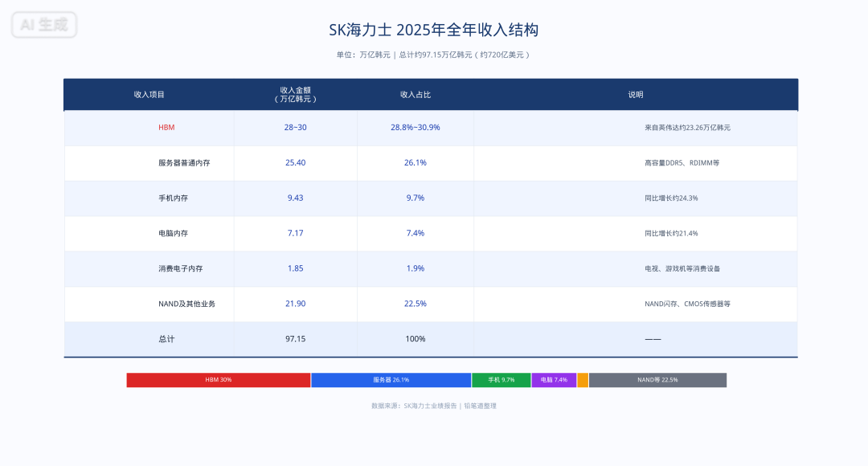Viewport: 868px width, 466px height.
Task: Click the small orange unlabeled bar segment
Action: coord(583,380)
